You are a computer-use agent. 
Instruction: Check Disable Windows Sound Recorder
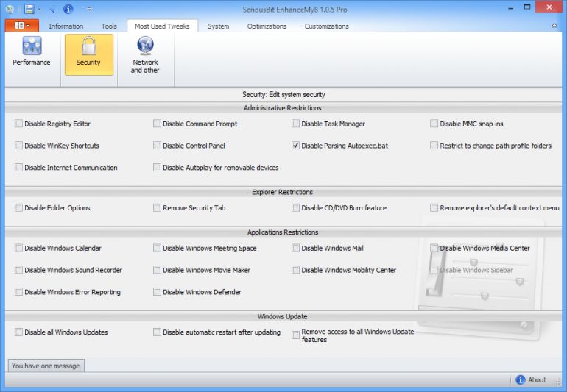click(x=18, y=270)
